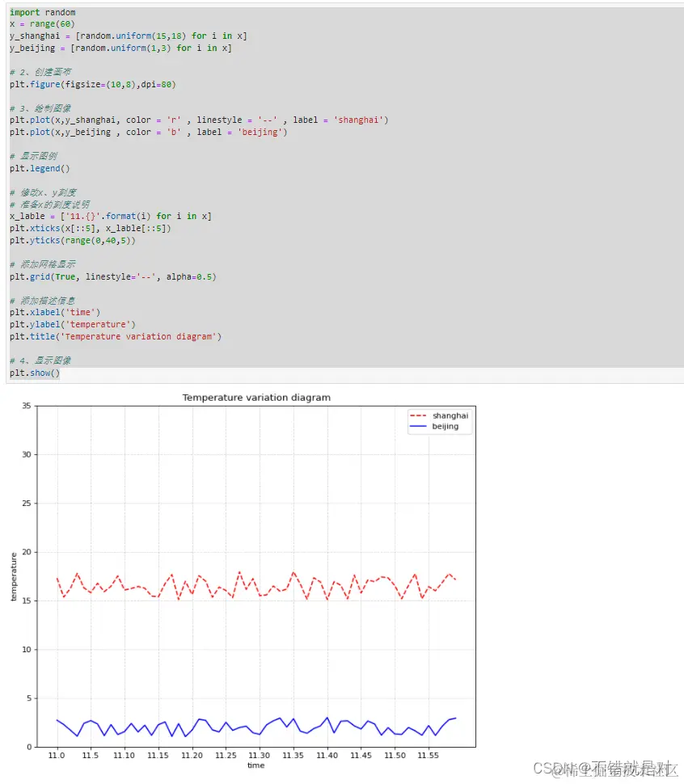Screen dimensions: 684x784
Task: Click the plt.xlabel('time') line
Action: [x=55, y=313]
